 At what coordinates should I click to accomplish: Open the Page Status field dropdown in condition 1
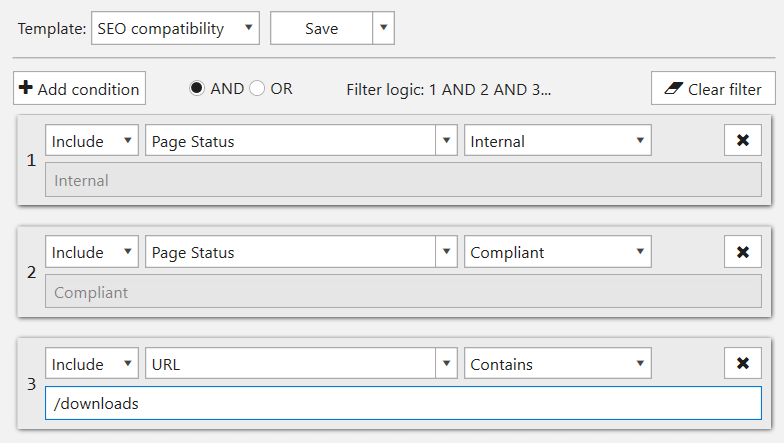click(301, 140)
